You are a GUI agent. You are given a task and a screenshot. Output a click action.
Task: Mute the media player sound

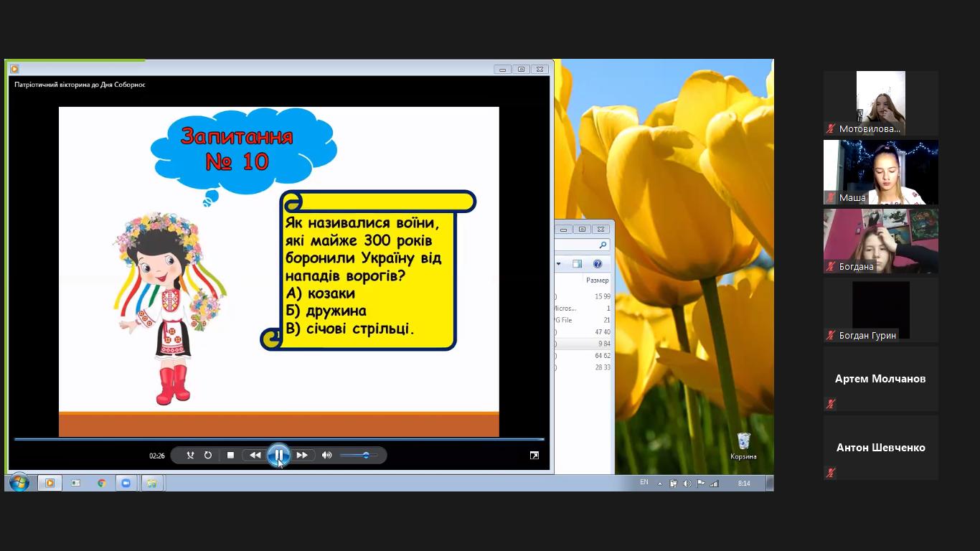point(326,455)
